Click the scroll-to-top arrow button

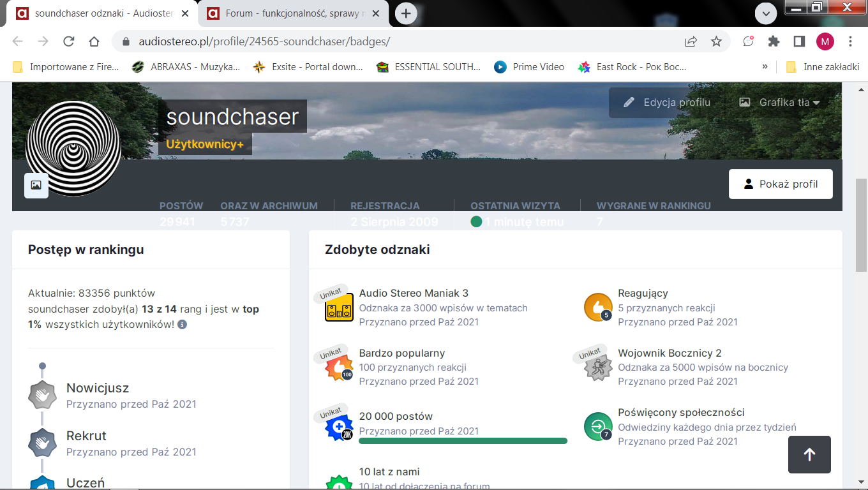pyautogui.click(x=809, y=454)
